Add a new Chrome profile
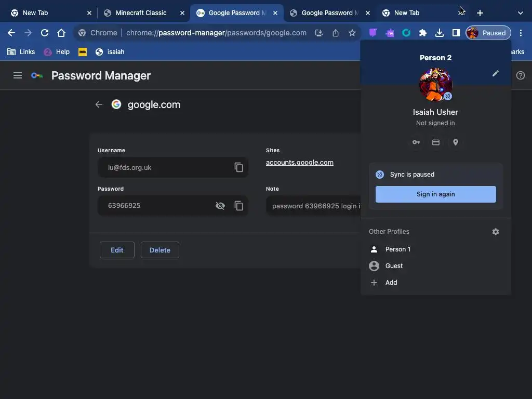 coord(436,283)
